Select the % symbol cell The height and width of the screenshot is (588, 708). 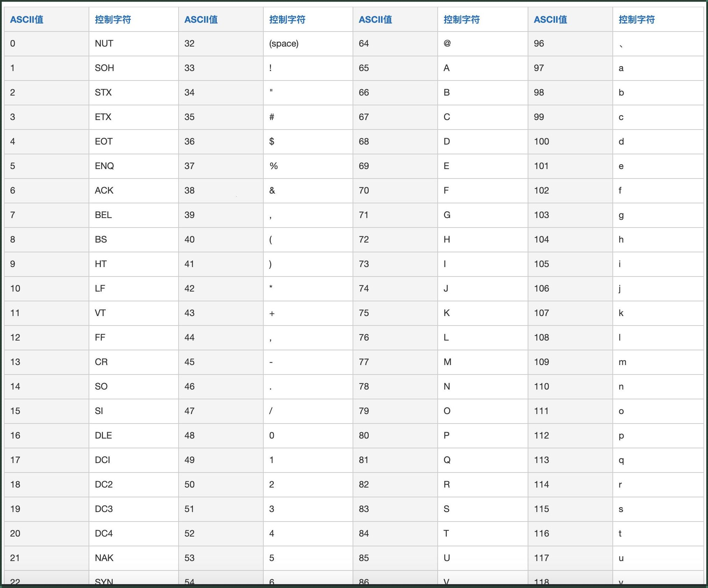coord(308,166)
